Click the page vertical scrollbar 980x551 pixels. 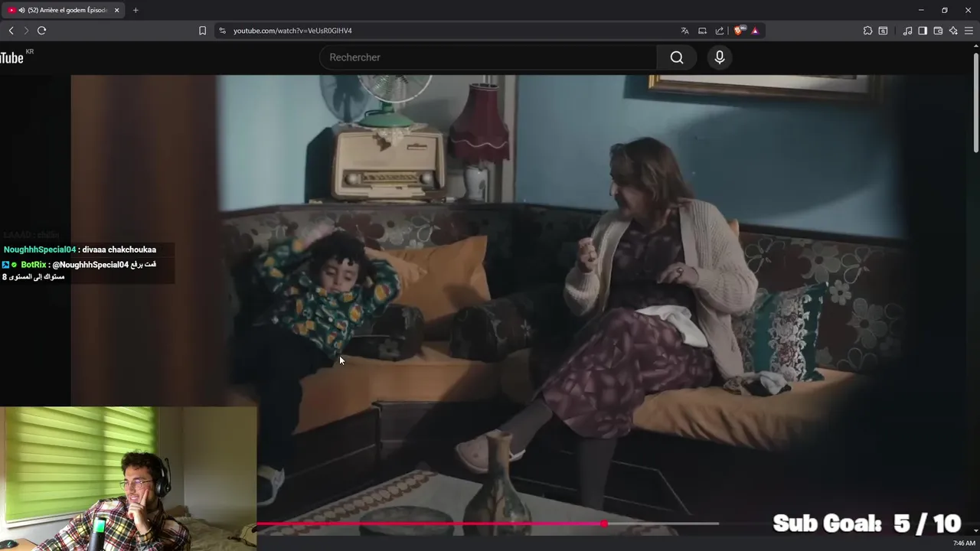pos(975,101)
